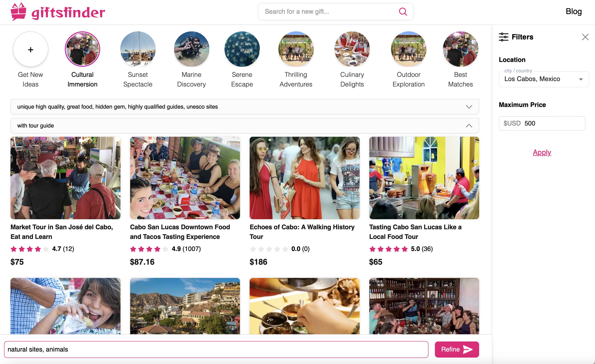Open the Los Cabos, Mexico location dropdown

point(544,79)
